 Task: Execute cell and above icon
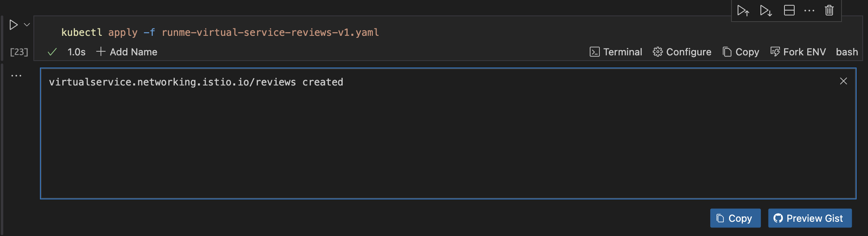(743, 11)
